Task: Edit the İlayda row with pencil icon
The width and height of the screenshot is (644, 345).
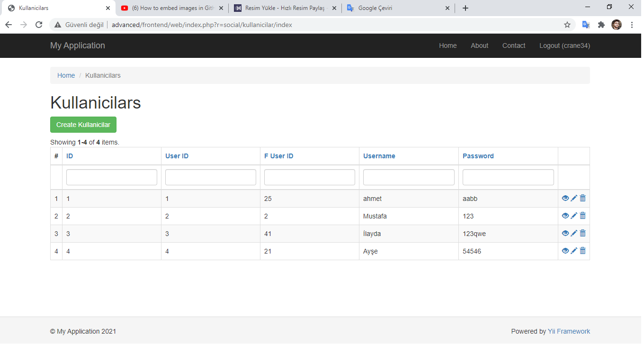Action: point(574,233)
